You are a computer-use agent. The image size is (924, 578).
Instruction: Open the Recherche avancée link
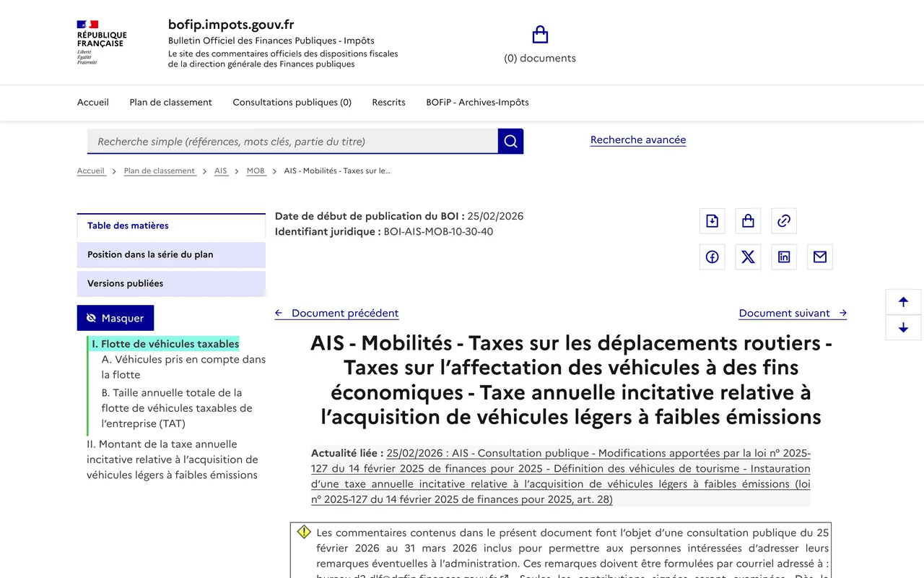(638, 140)
